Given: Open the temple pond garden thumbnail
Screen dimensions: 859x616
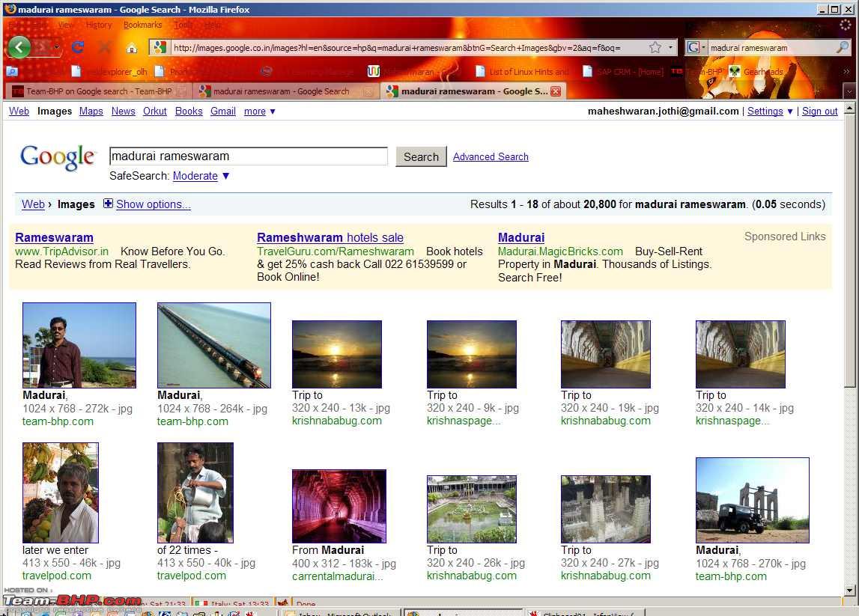Looking at the screenshot, I should 472,509.
